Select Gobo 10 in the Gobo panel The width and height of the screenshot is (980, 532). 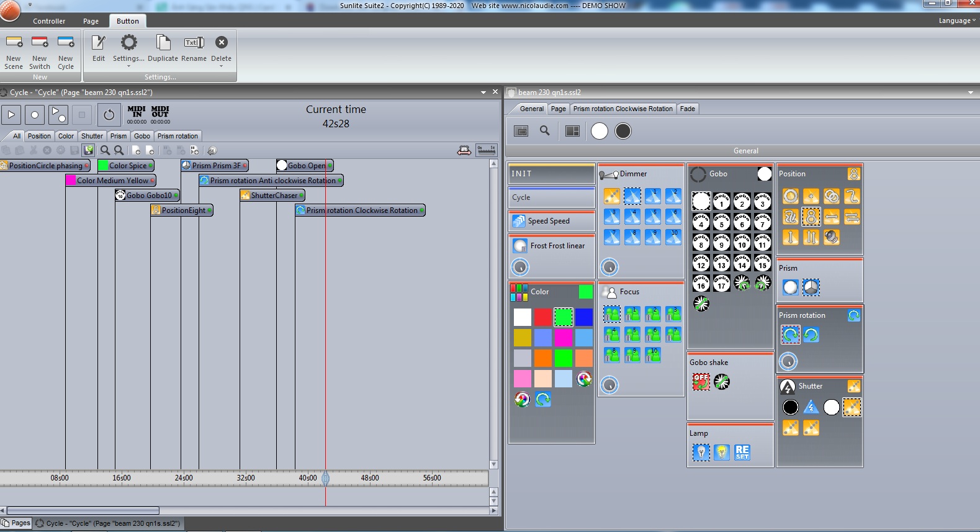tap(742, 242)
